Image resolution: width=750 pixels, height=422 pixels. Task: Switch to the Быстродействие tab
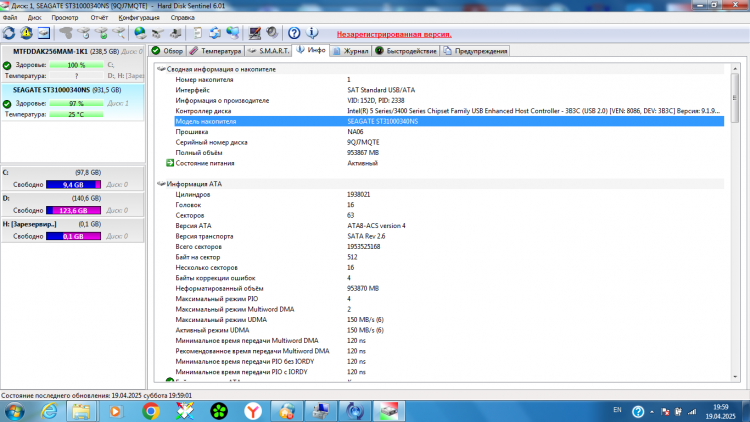click(x=406, y=51)
